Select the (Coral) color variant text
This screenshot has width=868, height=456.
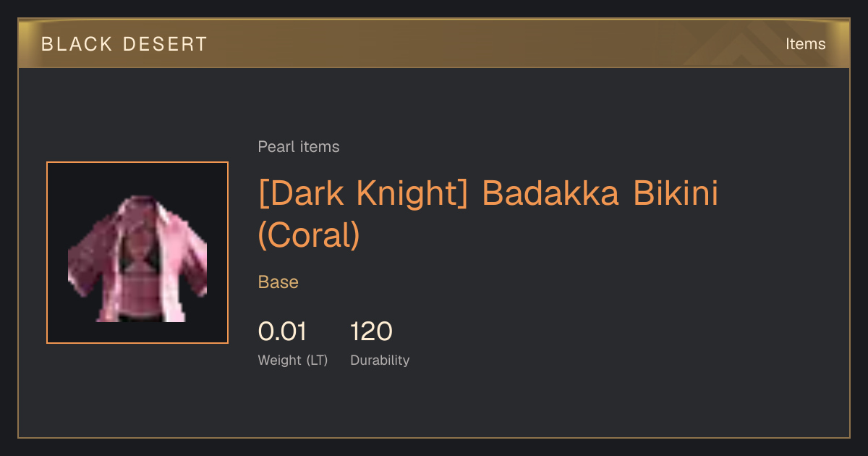point(309,235)
